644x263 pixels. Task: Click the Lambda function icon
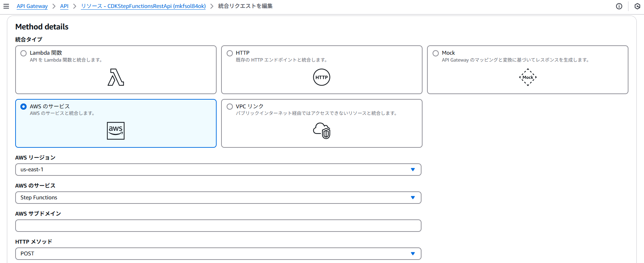pyautogui.click(x=116, y=77)
